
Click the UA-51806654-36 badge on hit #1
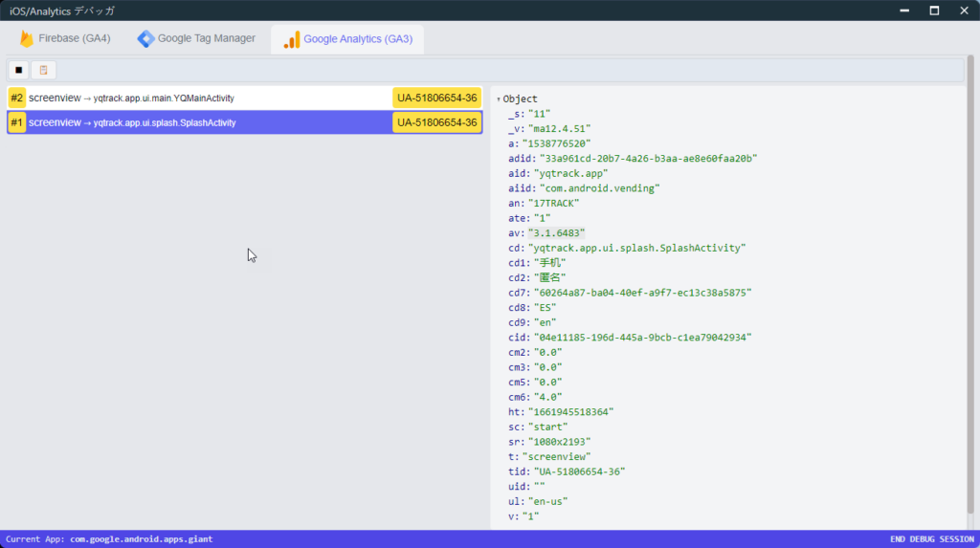pos(436,123)
